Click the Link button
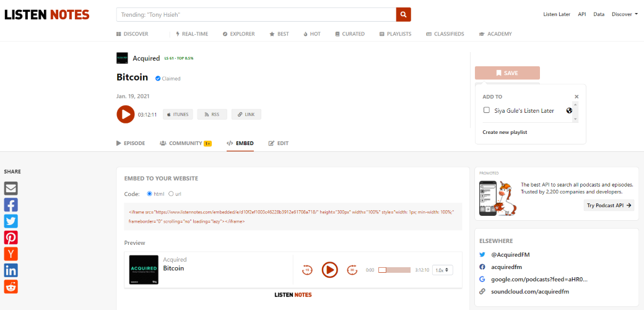Viewport: 644px width, 310px height. click(246, 115)
